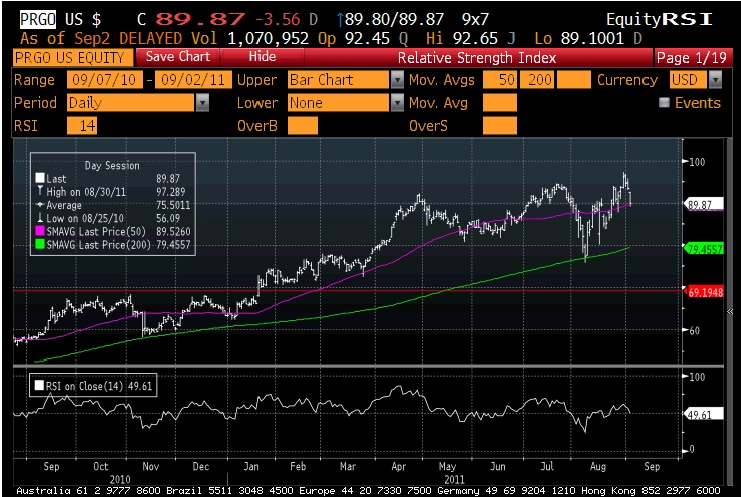Open the Currency USD dropdown arrow
This screenshot has width=741, height=497.
click(715, 80)
